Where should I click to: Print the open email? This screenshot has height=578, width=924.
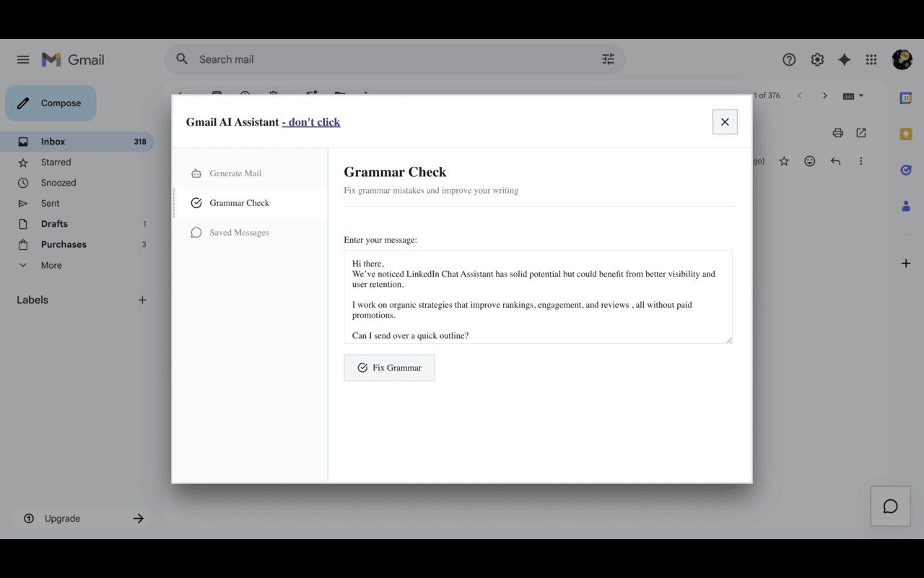click(837, 132)
